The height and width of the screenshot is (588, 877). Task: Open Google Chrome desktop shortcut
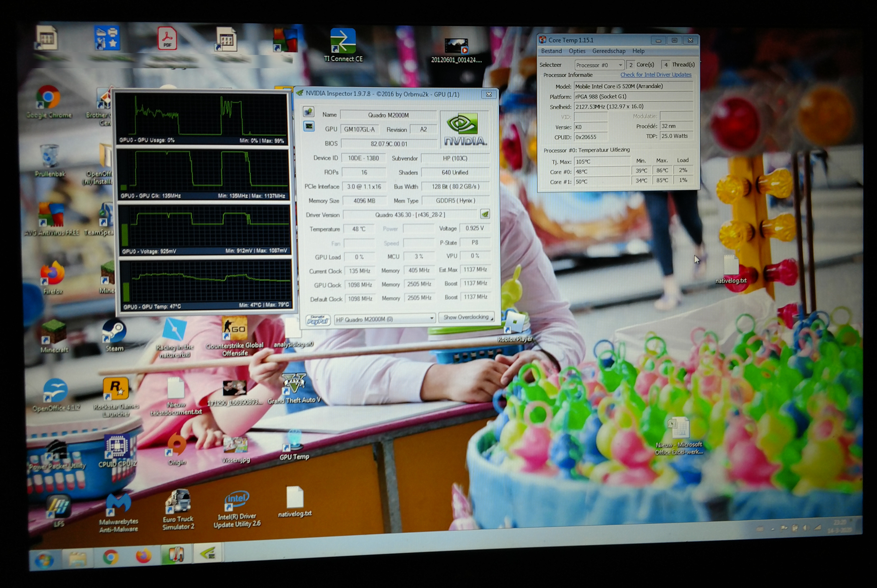(49, 101)
